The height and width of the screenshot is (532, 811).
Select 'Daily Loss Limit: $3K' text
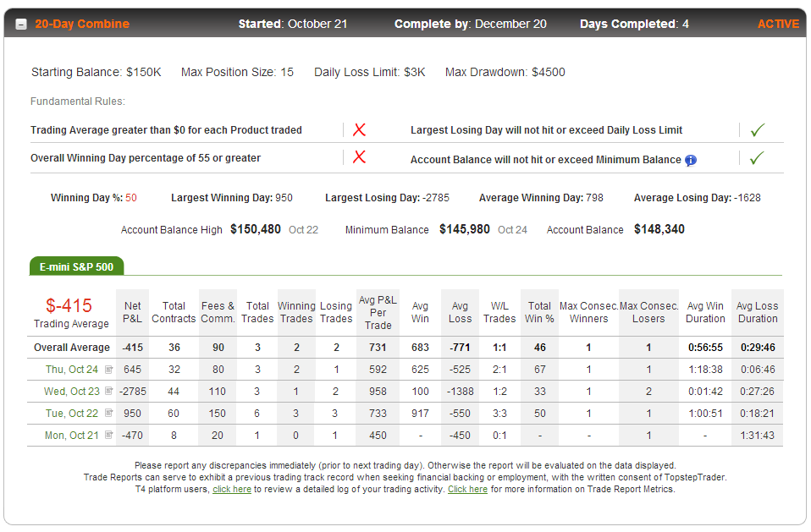(x=370, y=72)
